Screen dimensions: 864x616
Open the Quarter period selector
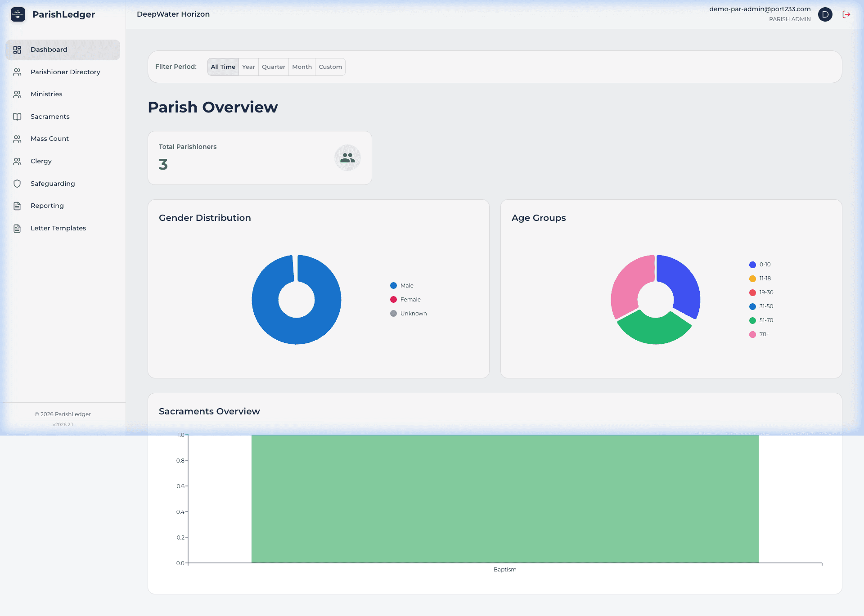(273, 67)
